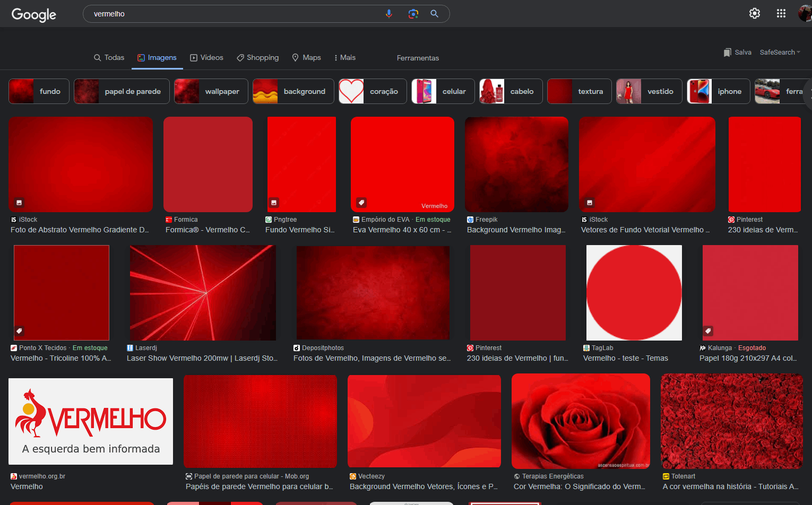Open the Formica solid red swatch image
This screenshot has height=505, width=812.
208,164
